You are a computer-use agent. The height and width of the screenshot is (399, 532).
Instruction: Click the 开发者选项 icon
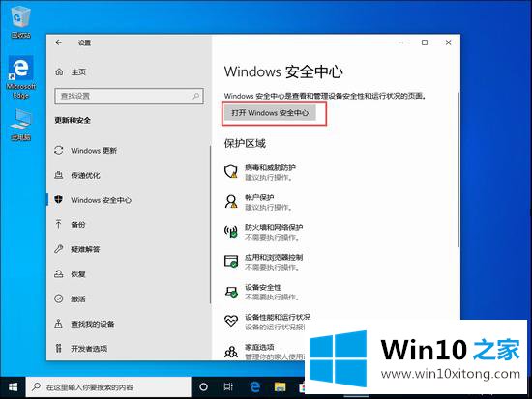[59, 348]
